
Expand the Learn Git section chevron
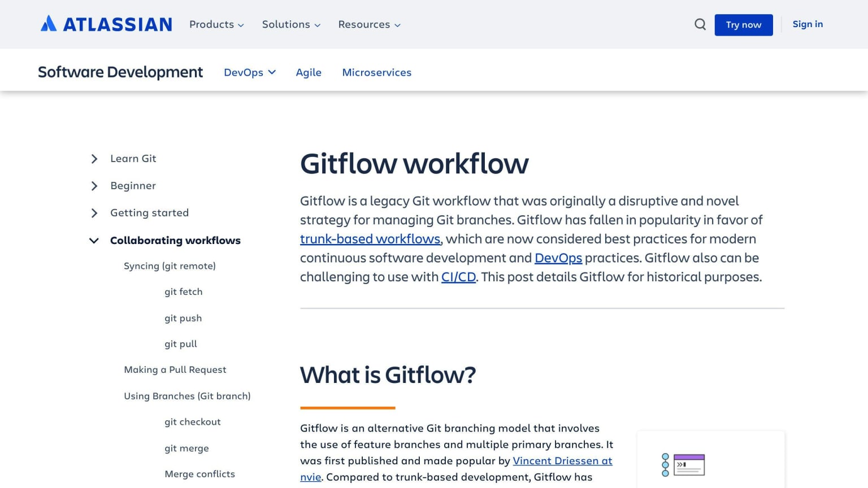pyautogui.click(x=94, y=159)
